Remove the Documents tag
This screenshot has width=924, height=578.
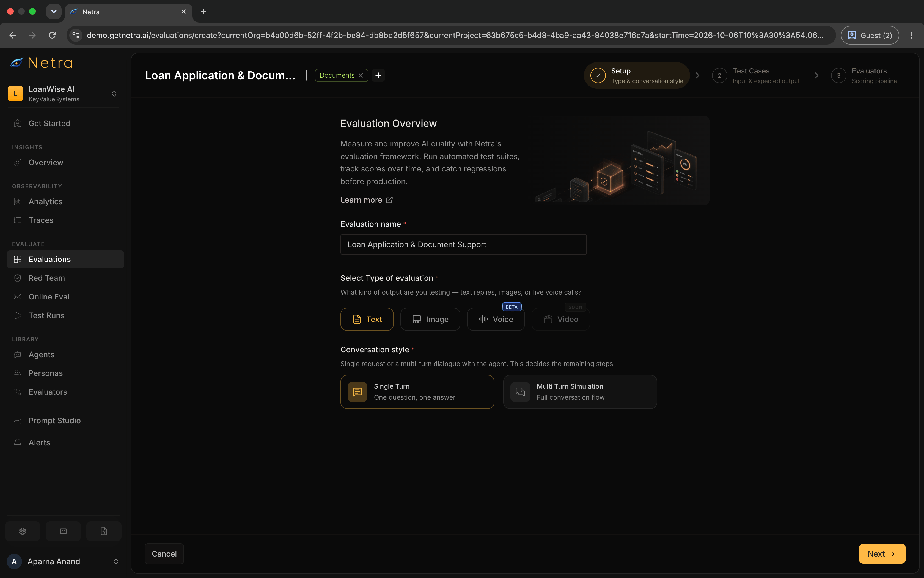point(361,75)
